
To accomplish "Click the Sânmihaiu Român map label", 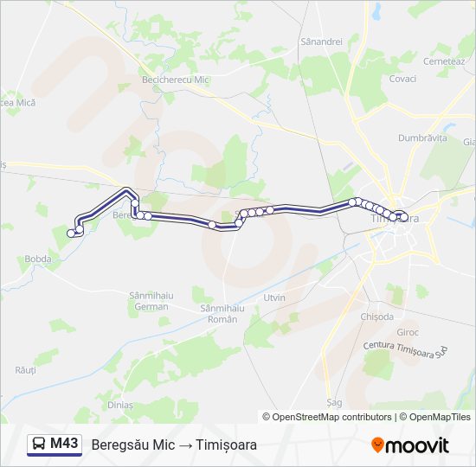I will 222,314.
